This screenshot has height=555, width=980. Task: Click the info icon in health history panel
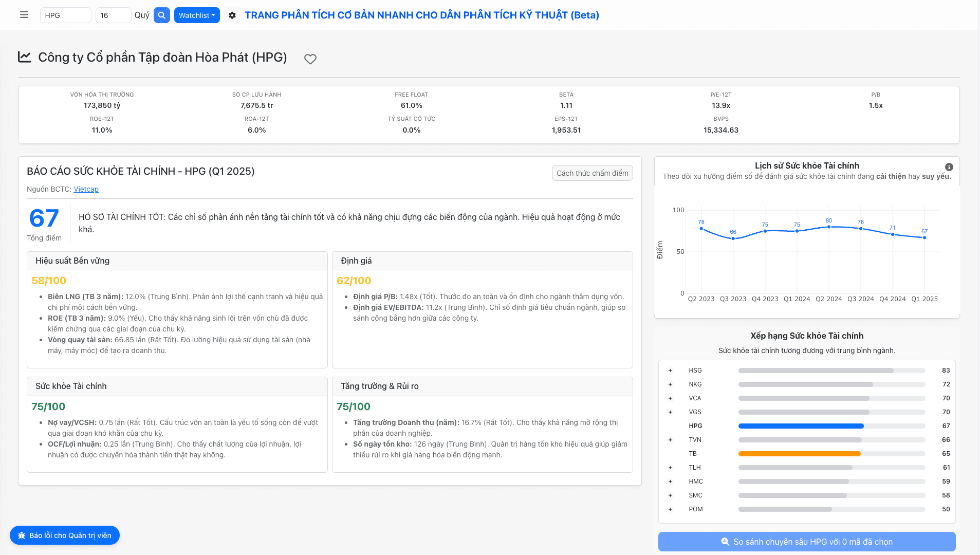tap(949, 167)
